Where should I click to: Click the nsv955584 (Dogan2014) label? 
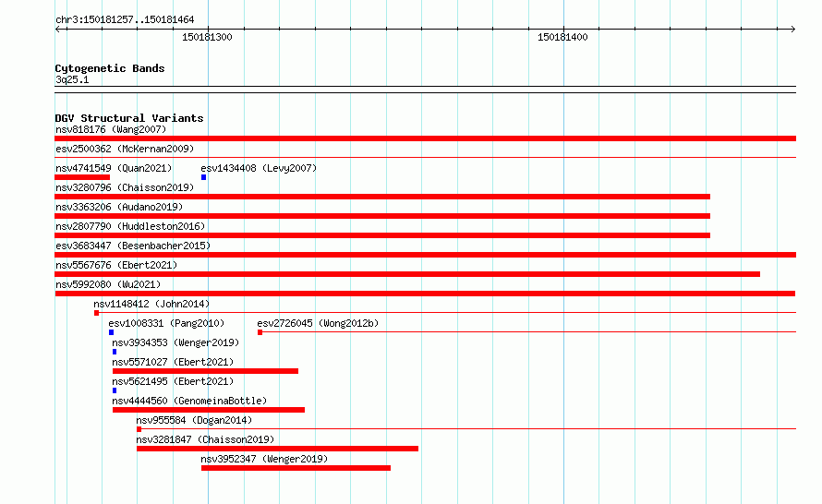click(x=194, y=420)
